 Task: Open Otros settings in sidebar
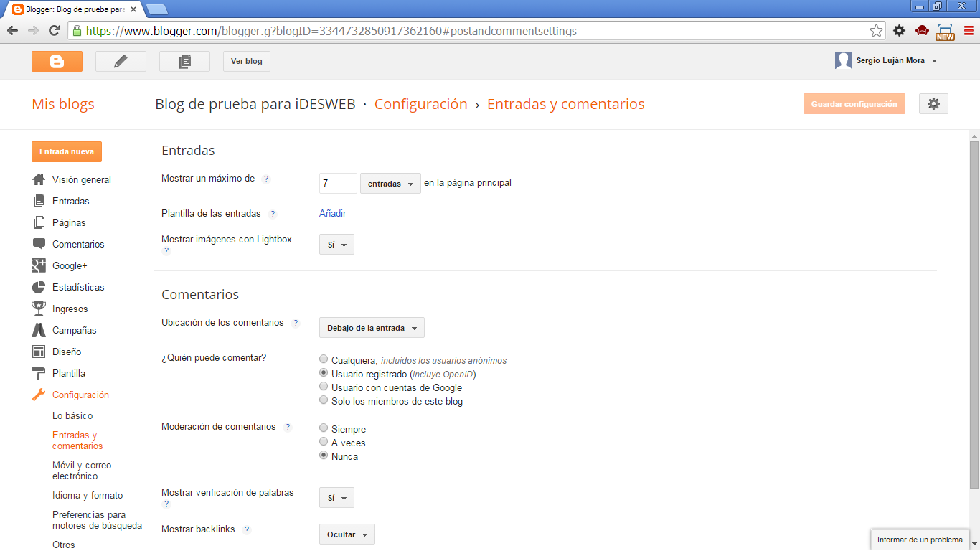pyautogui.click(x=64, y=545)
